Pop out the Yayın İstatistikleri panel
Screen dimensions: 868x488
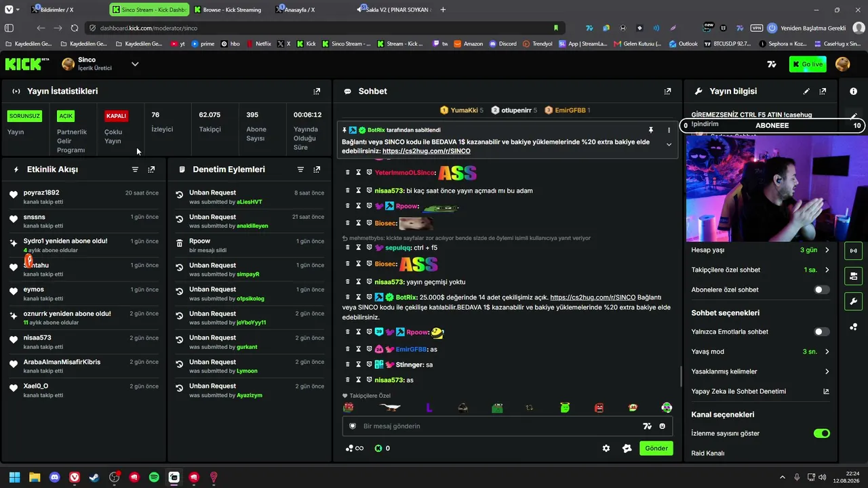pyautogui.click(x=317, y=91)
